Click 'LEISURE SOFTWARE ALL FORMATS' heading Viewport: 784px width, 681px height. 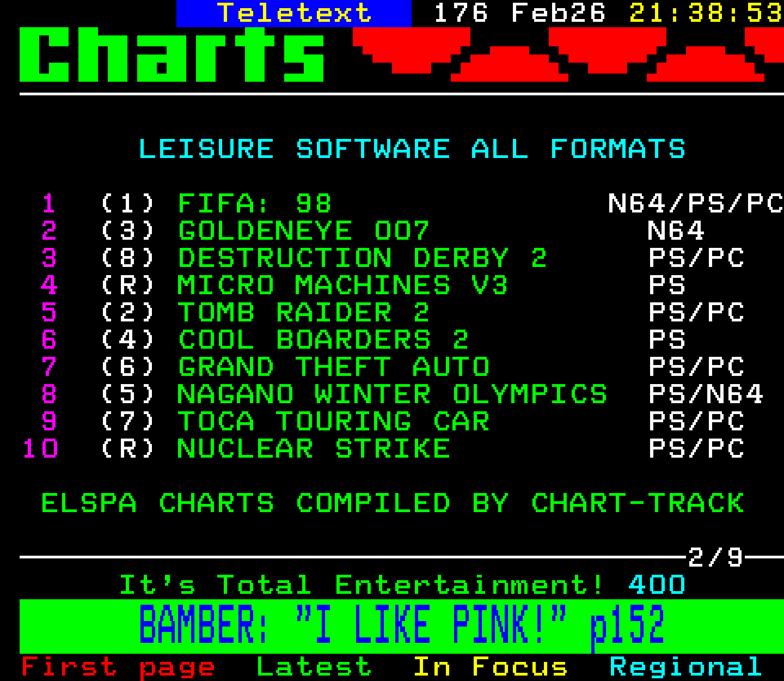tap(412, 149)
